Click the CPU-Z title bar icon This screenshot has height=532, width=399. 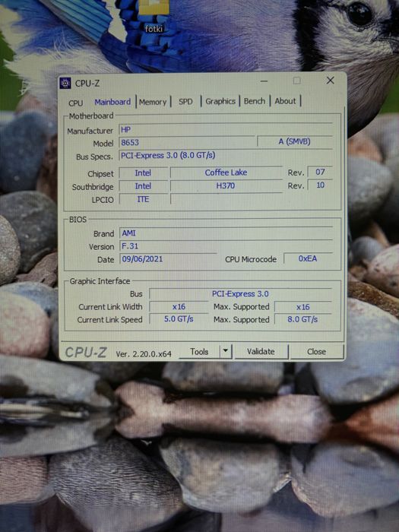coord(65,83)
